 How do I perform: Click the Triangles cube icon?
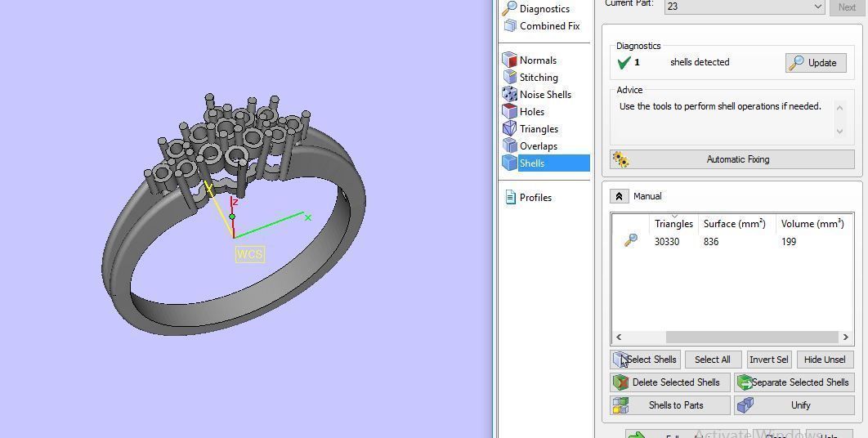pyautogui.click(x=509, y=128)
